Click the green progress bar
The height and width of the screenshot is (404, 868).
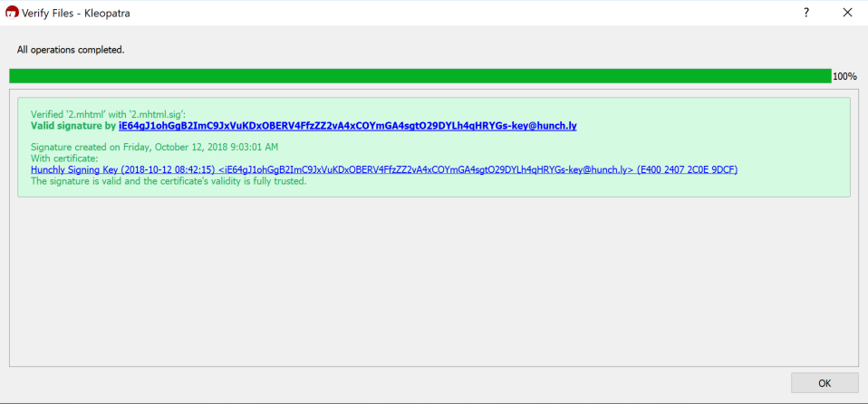[420, 76]
